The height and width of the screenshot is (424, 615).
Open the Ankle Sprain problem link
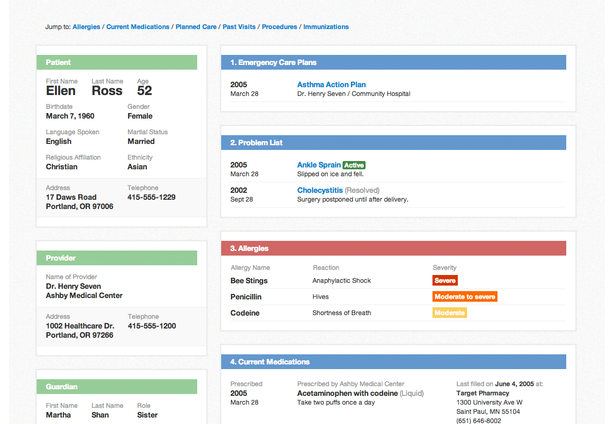tap(319, 165)
